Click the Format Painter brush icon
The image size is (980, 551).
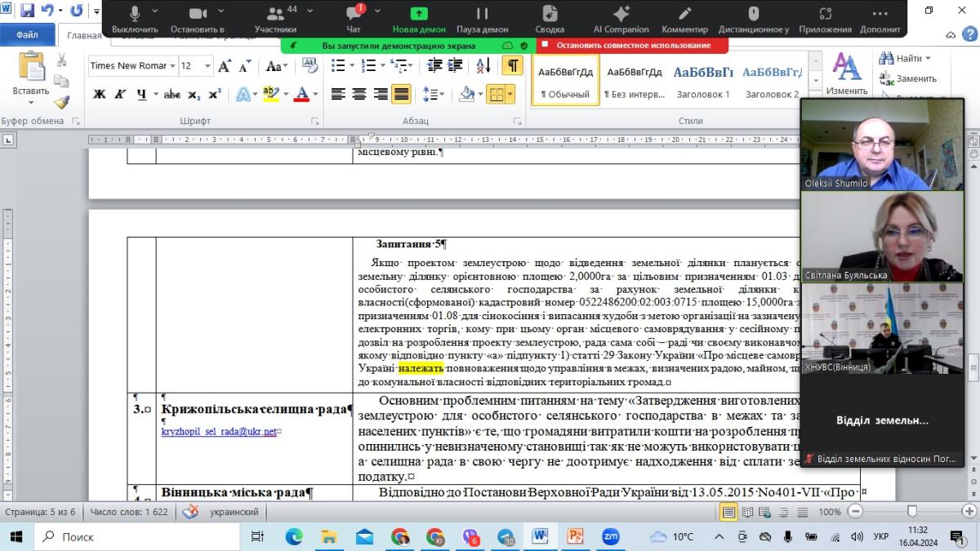pos(62,102)
